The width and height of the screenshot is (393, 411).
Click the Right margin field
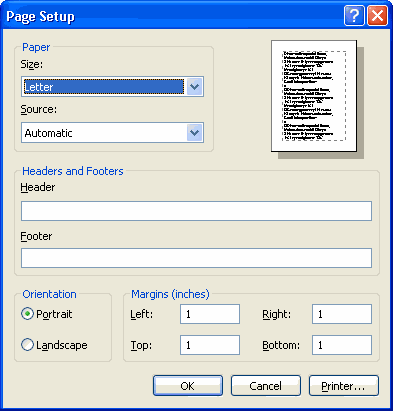(342, 314)
